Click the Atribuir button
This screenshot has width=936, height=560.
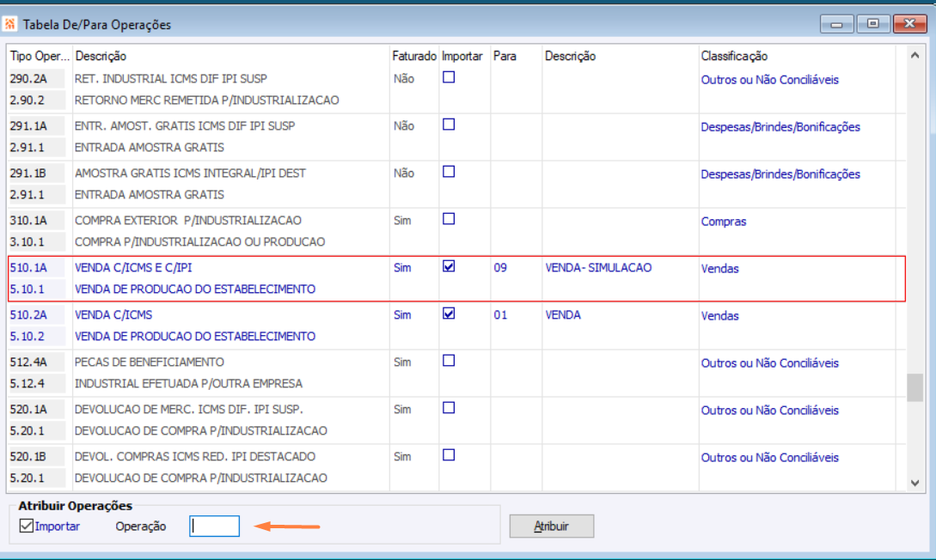point(552,526)
